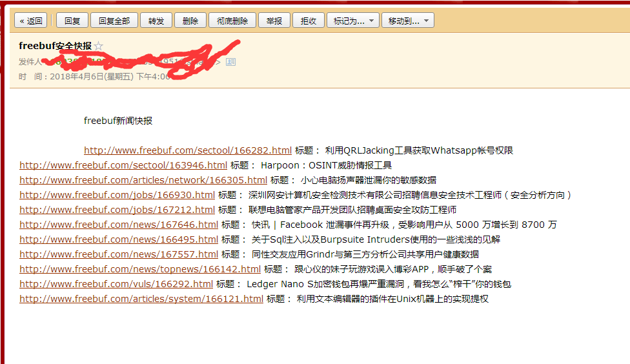Click title about 博彩APP case
The width and height of the screenshot is (630, 364).
coord(393,269)
